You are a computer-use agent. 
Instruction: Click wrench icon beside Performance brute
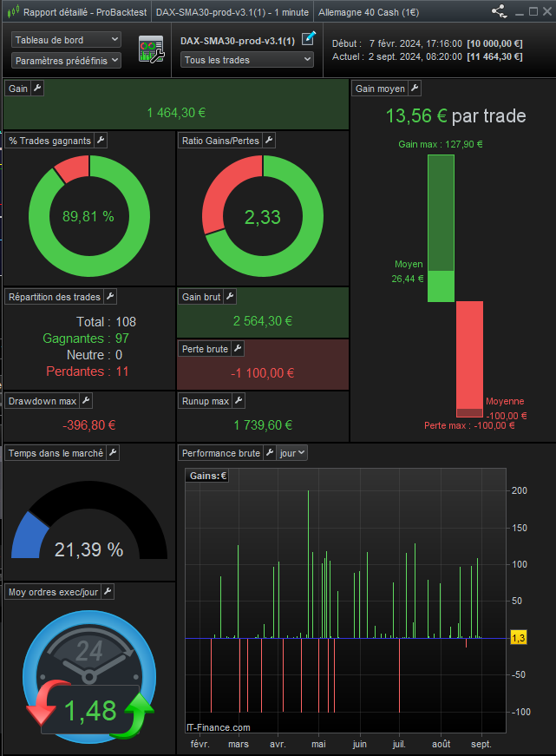click(x=270, y=453)
